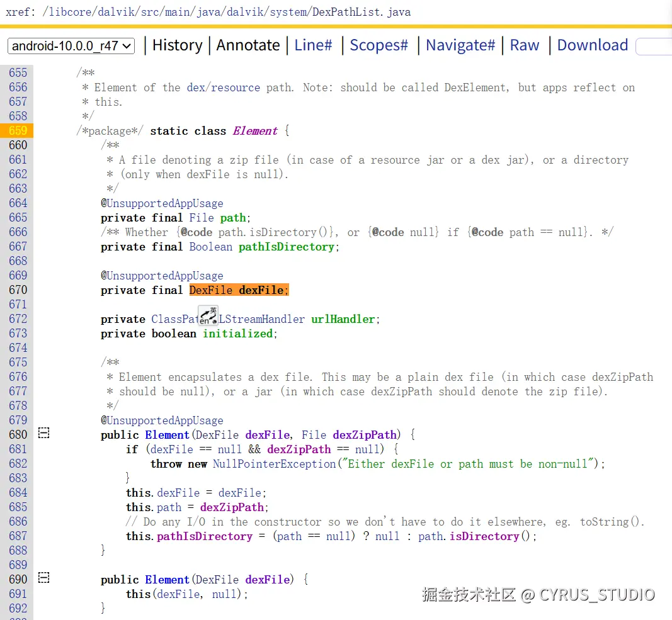Click Element constructor name on line 690
This screenshot has height=620, width=672.
coord(167,580)
